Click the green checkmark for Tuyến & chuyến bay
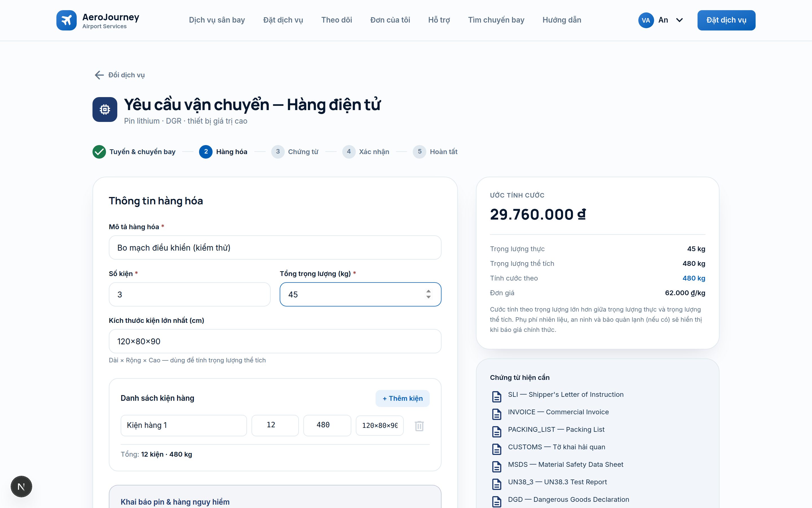Screen dimensions: 812x508 (x=99, y=152)
